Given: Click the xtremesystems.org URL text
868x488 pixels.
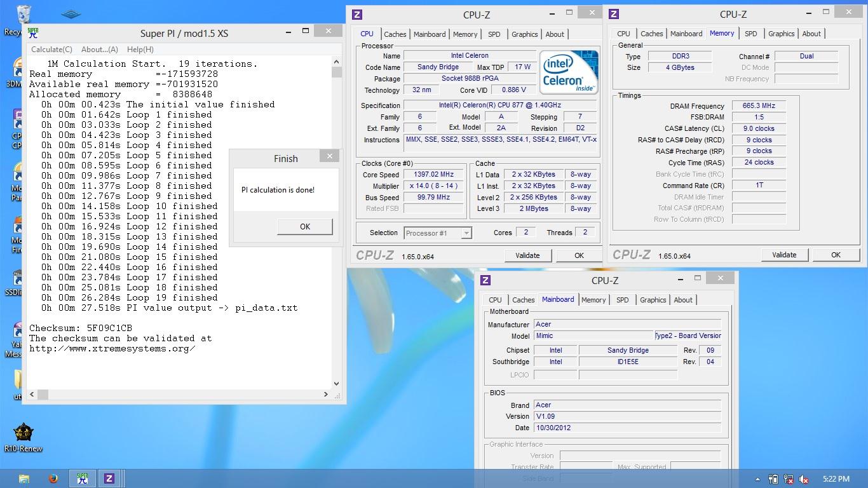Looking at the screenshot, I should (112, 349).
